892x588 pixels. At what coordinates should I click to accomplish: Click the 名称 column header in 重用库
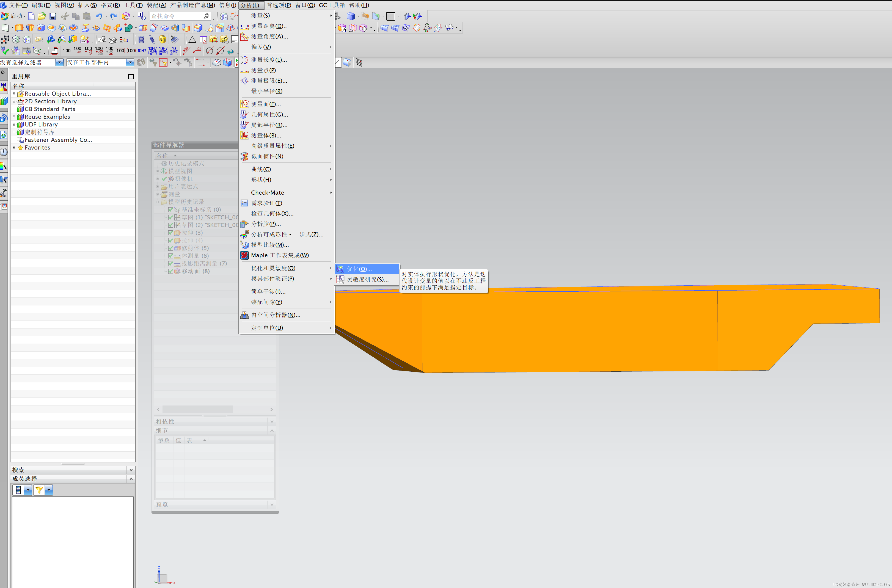coord(52,86)
